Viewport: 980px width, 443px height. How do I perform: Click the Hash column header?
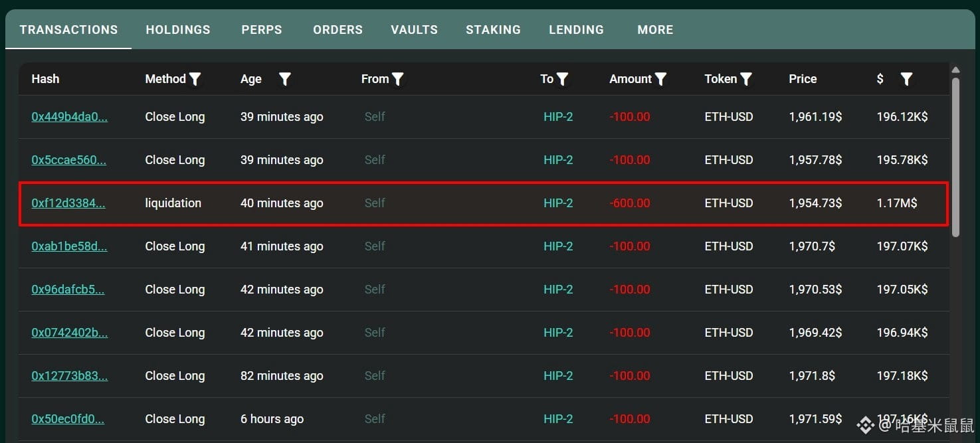(x=45, y=79)
